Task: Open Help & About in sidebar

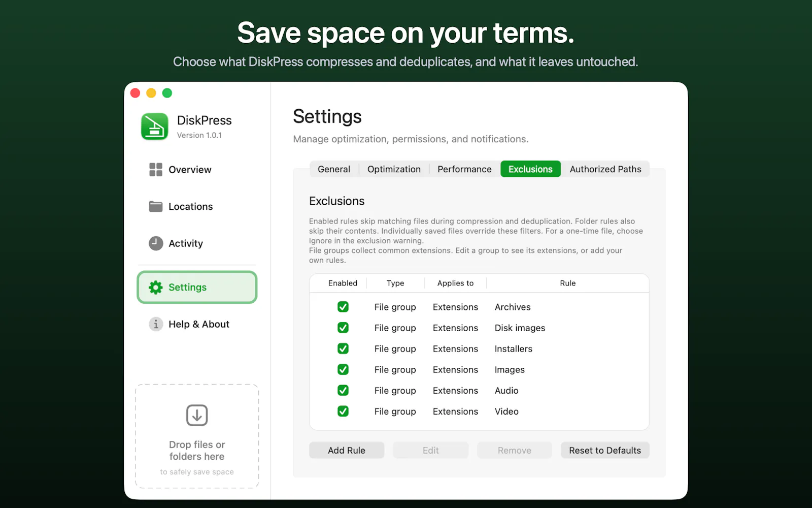Action: pyautogui.click(x=197, y=324)
